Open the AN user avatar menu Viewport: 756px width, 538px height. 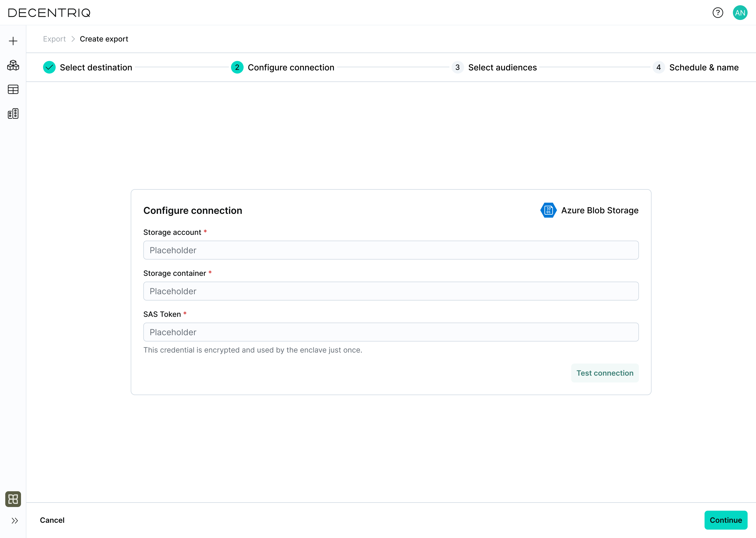pyautogui.click(x=740, y=13)
